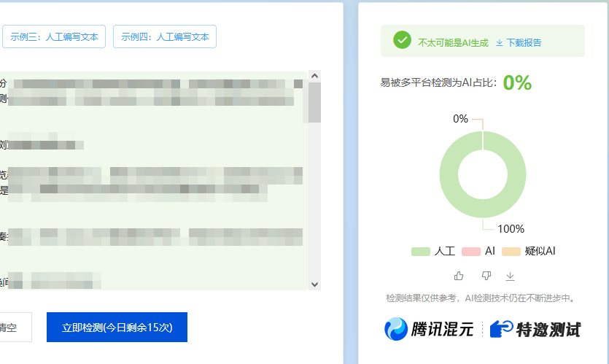
Task: Click the download arrow icon beside 下载报告
Action: 500,43
